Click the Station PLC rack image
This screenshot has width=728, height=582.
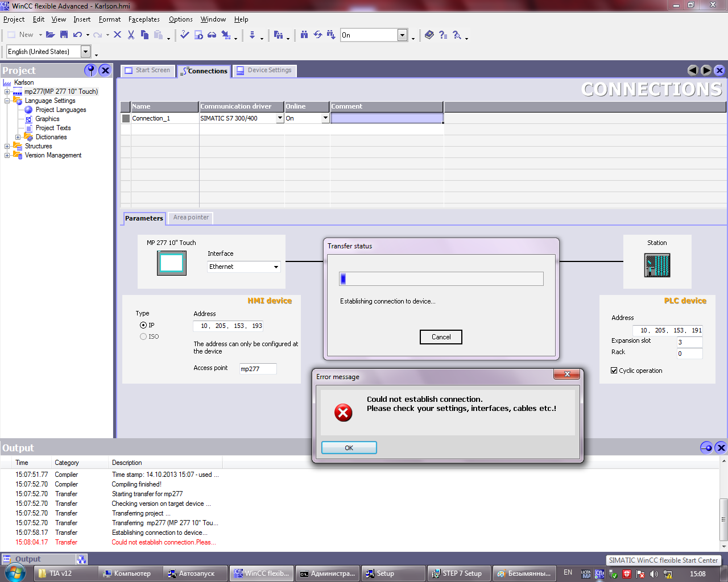pyautogui.click(x=657, y=265)
